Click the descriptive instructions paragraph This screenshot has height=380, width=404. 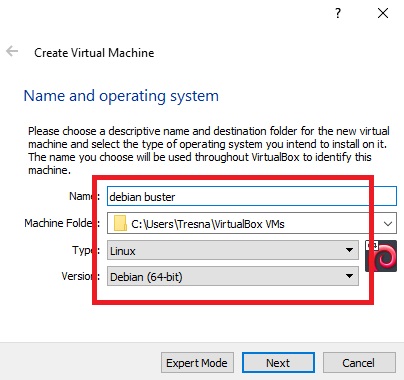tap(209, 150)
